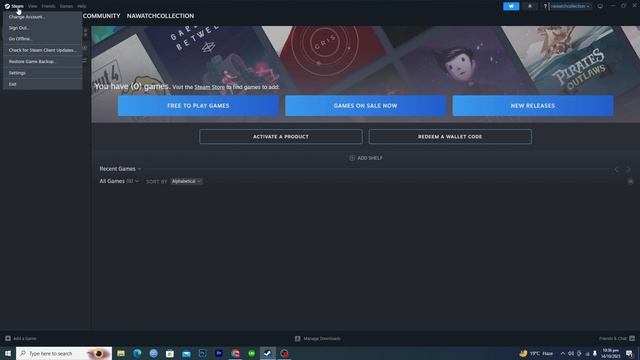This screenshot has height=360, width=640.
Task: Click REDEEM A WALLET CODE button
Action: [450, 136]
